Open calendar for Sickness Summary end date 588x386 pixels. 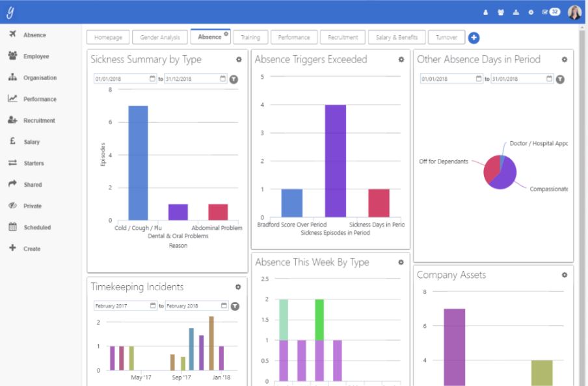pos(223,78)
